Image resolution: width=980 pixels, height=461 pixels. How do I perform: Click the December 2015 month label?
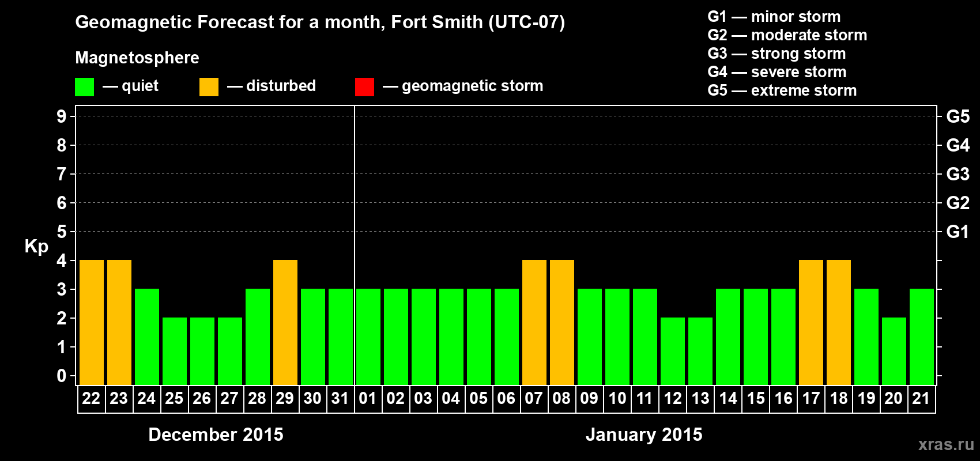click(216, 434)
